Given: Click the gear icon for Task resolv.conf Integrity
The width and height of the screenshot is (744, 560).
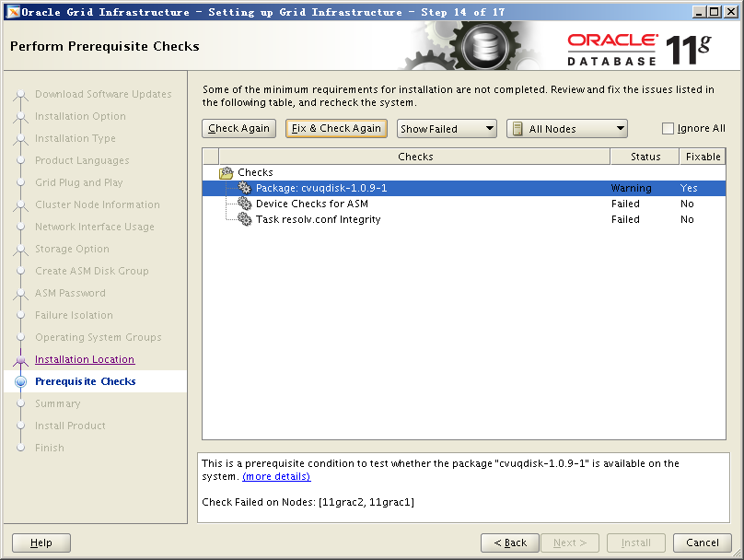Looking at the screenshot, I should point(244,219).
